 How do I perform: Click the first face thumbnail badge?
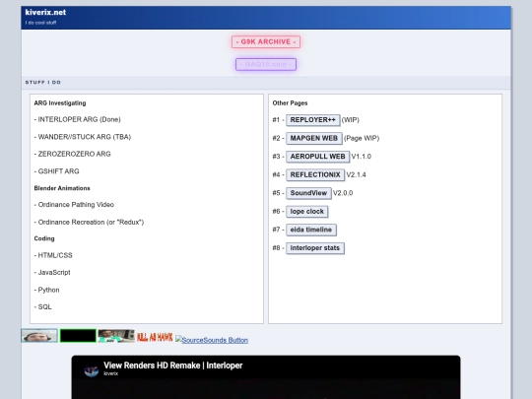[x=39, y=336]
